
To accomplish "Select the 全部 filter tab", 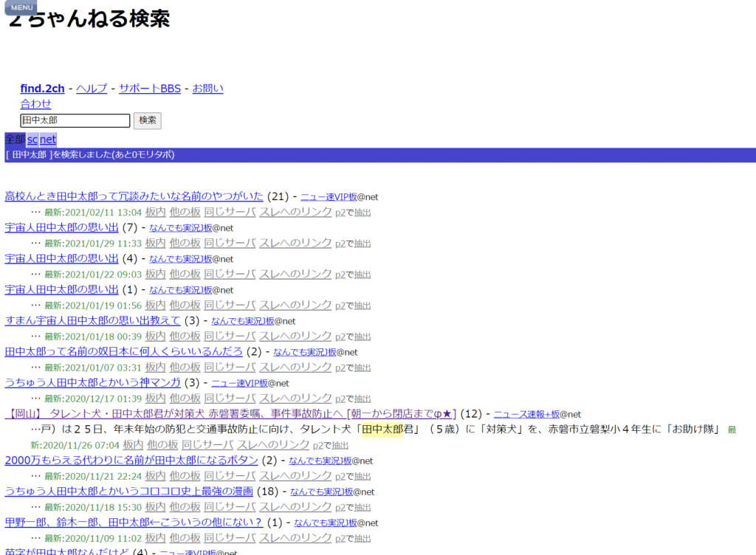I will pyautogui.click(x=15, y=139).
